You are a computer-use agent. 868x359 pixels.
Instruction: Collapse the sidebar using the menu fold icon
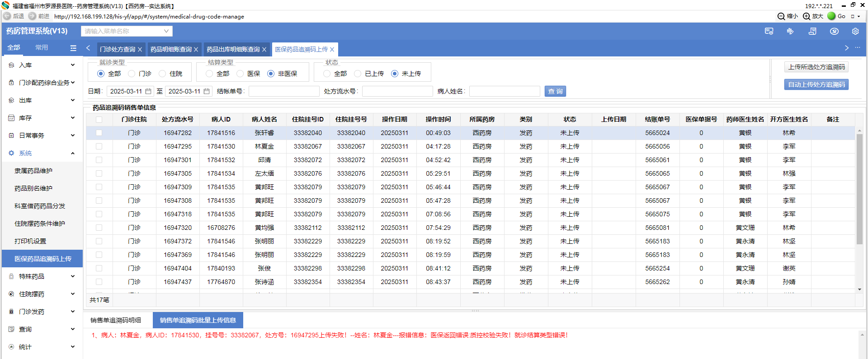pos(73,48)
